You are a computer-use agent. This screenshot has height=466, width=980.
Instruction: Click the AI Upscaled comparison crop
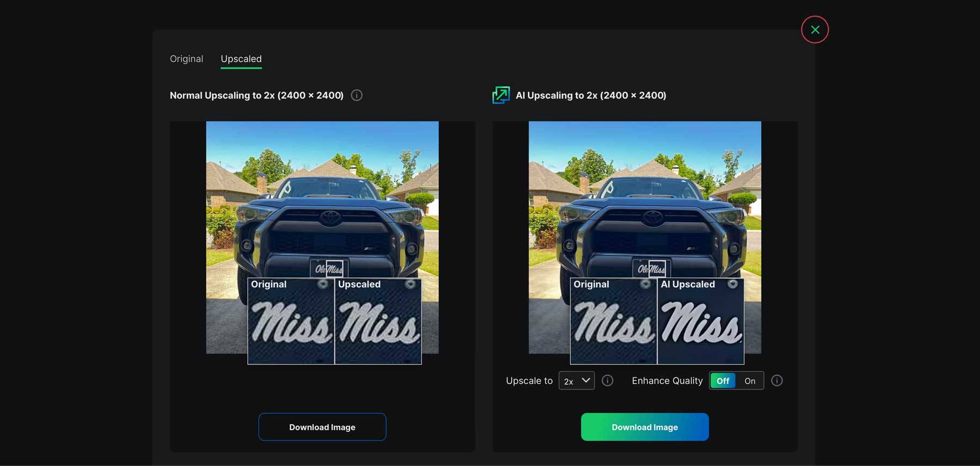(701, 321)
